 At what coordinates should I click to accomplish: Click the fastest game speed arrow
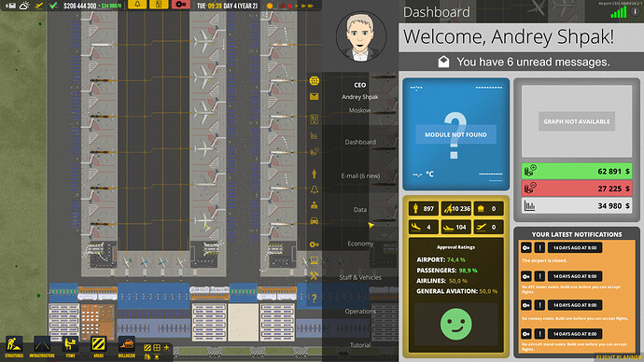(x=311, y=6)
